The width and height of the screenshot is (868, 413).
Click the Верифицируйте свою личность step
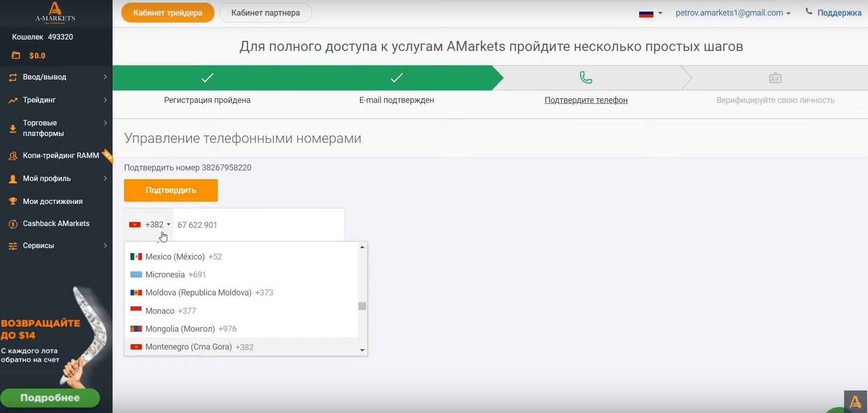(775, 100)
